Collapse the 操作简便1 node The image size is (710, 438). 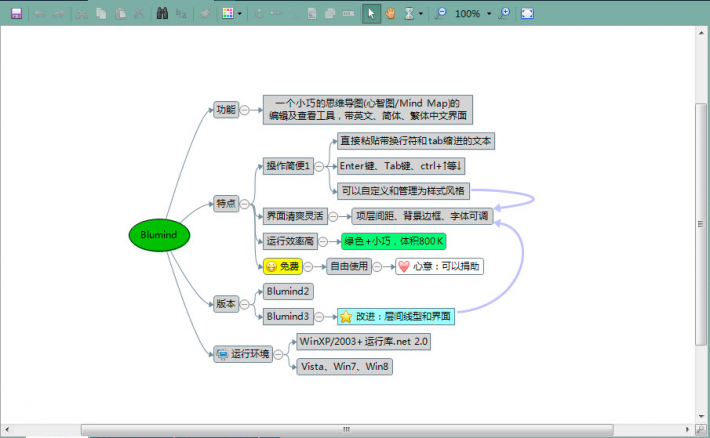(319, 166)
